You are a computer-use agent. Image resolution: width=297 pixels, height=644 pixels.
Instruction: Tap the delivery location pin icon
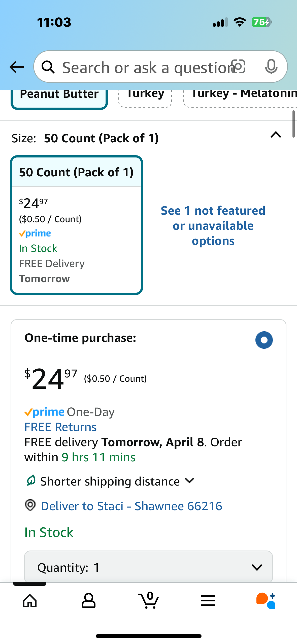[30, 505]
